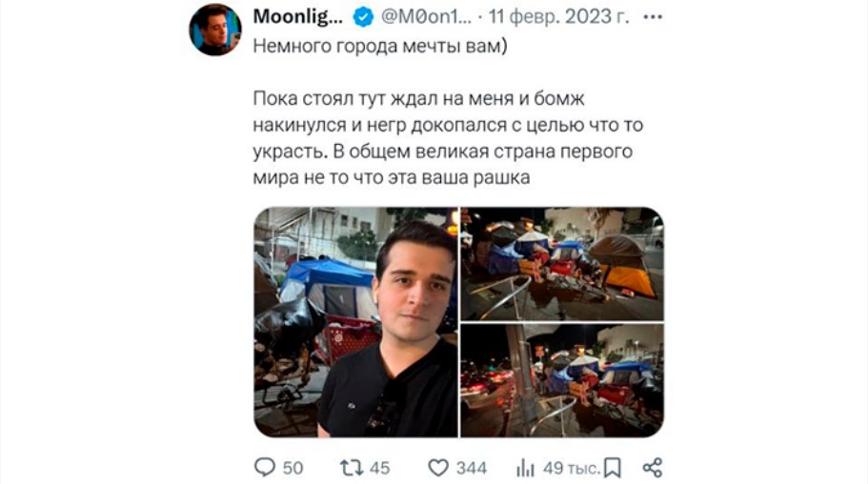Open view analytics bar chart icon
Viewport: 868px width, 484px height.
525,468
